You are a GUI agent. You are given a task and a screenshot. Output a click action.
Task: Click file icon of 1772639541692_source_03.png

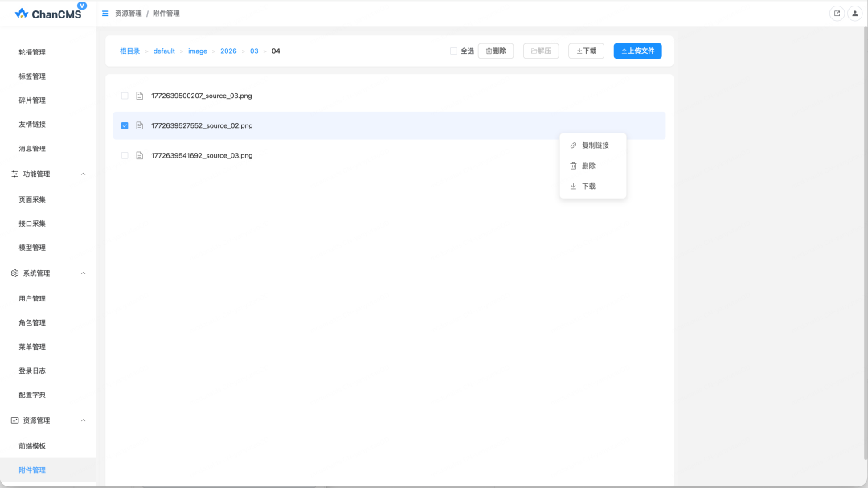139,155
